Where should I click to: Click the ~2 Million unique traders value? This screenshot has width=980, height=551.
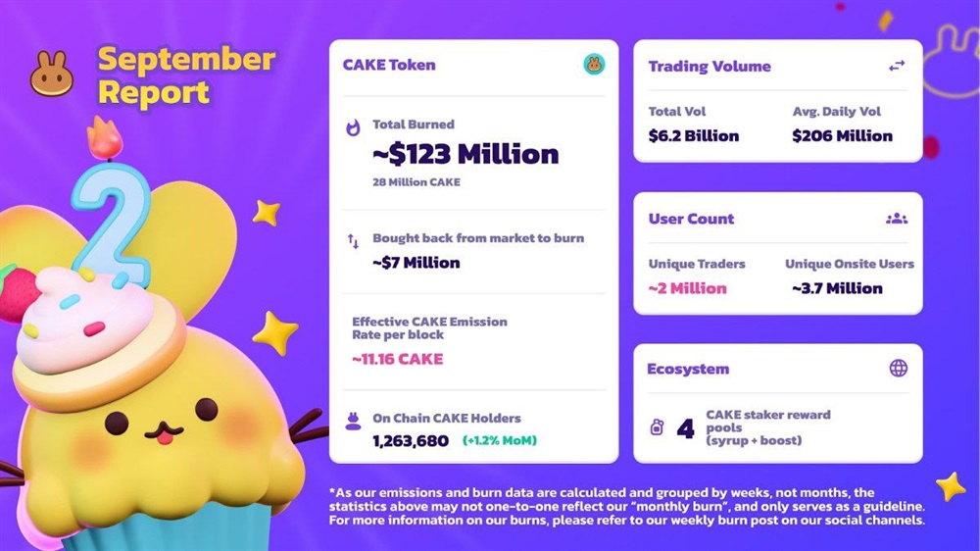click(x=687, y=288)
